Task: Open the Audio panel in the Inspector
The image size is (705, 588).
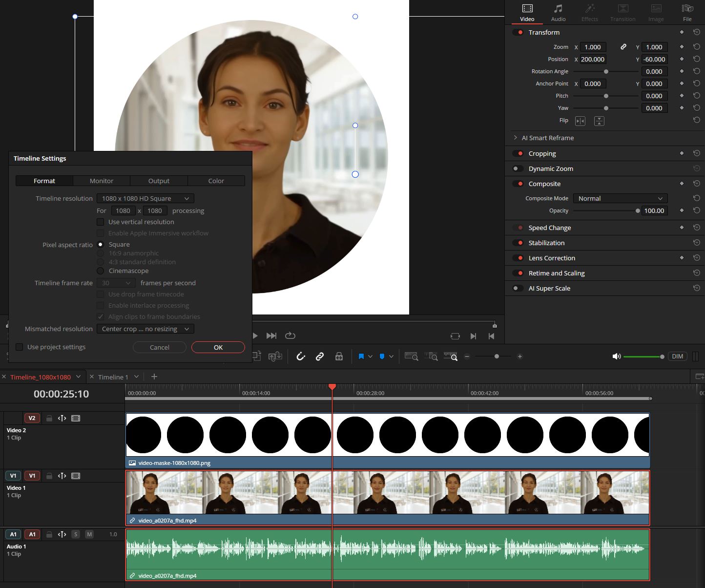Action: [558, 12]
